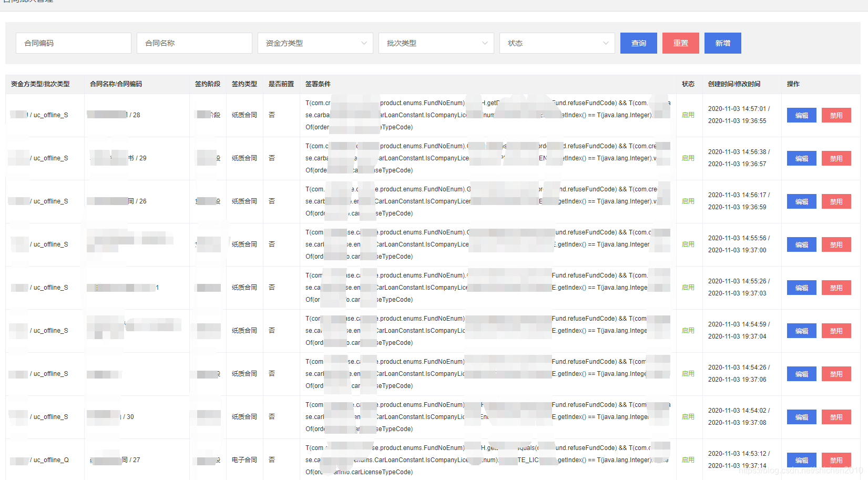
Task: Click 编辑 for row created 14:57:01
Action: click(x=802, y=115)
